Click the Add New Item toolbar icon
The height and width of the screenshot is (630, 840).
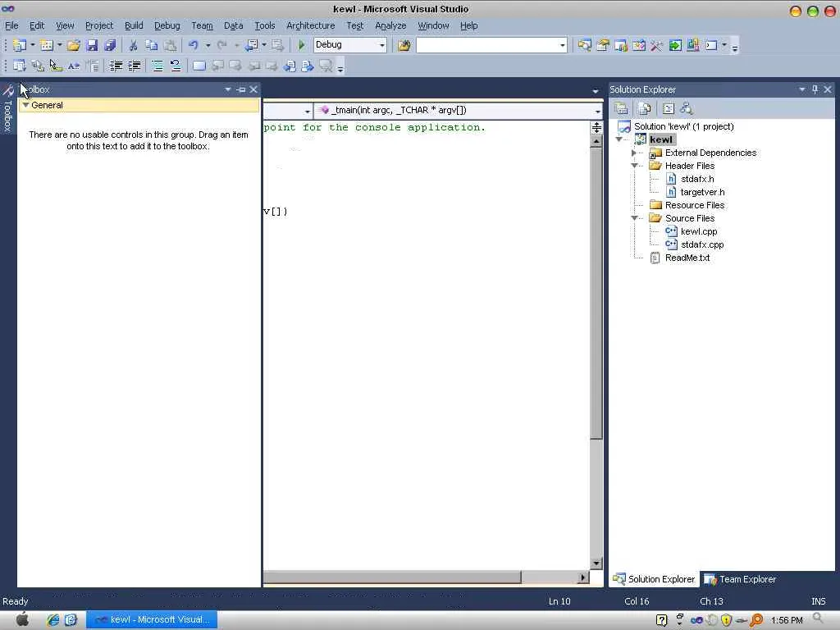click(47, 46)
